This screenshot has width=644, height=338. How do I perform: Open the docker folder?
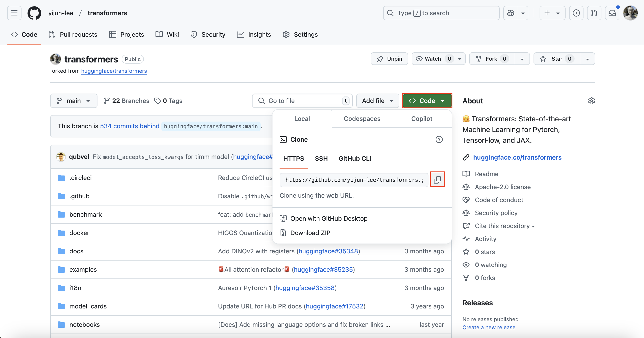pos(79,233)
